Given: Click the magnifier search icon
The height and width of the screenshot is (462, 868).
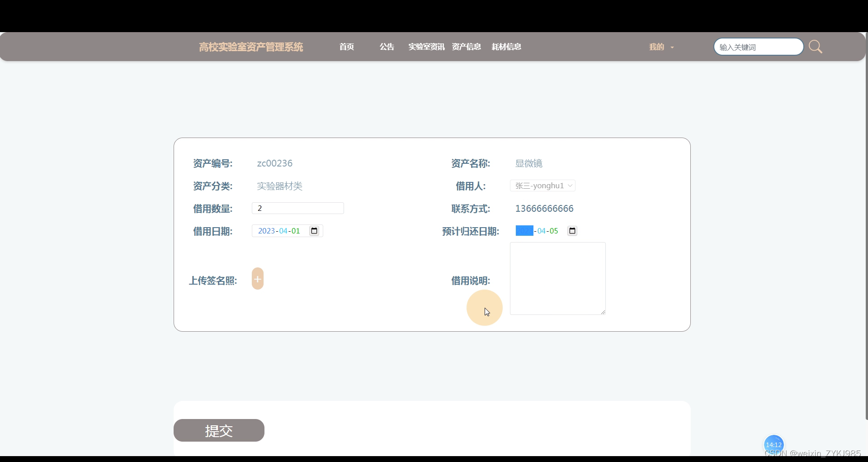Looking at the screenshot, I should pyautogui.click(x=815, y=47).
